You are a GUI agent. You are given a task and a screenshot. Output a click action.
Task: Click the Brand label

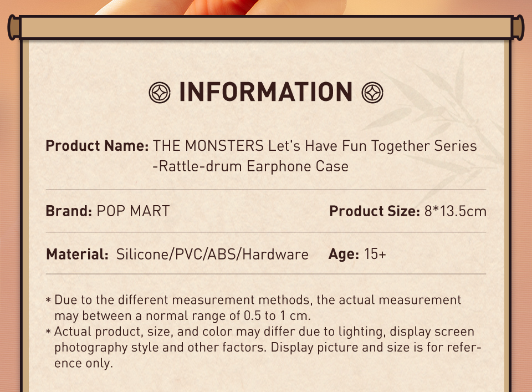pyautogui.click(x=69, y=211)
